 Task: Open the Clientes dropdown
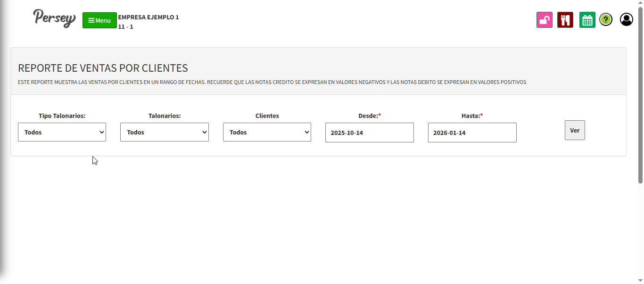267,132
